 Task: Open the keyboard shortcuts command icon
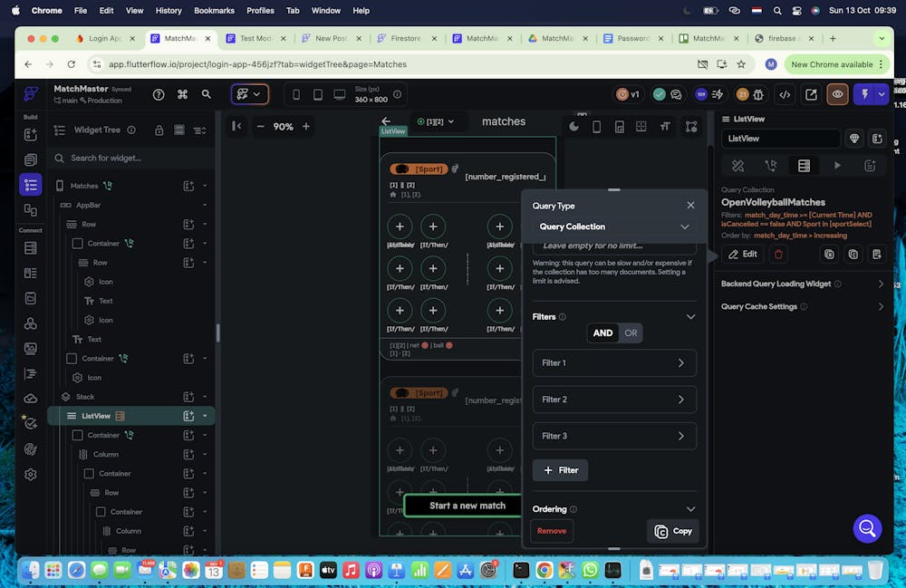coord(183,94)
